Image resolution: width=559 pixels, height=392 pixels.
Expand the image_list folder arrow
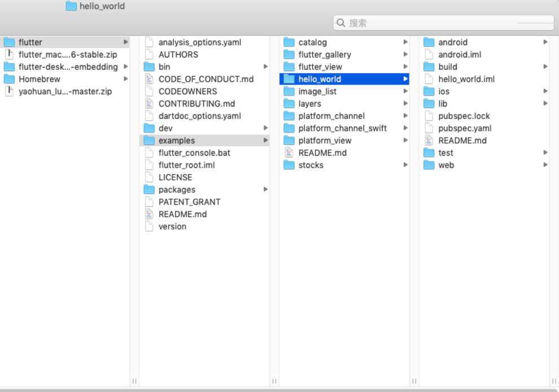coord(406,91)
